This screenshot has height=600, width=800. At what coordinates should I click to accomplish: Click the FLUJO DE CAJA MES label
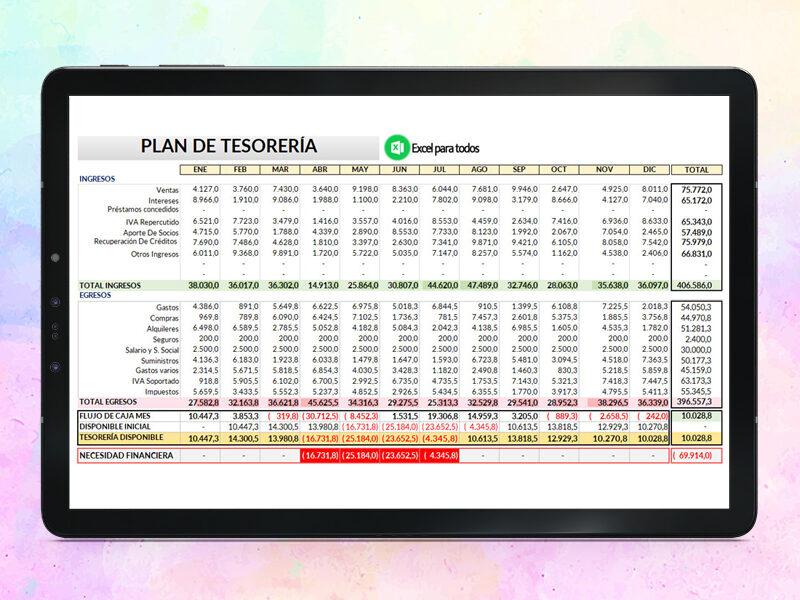pos(115,416)
